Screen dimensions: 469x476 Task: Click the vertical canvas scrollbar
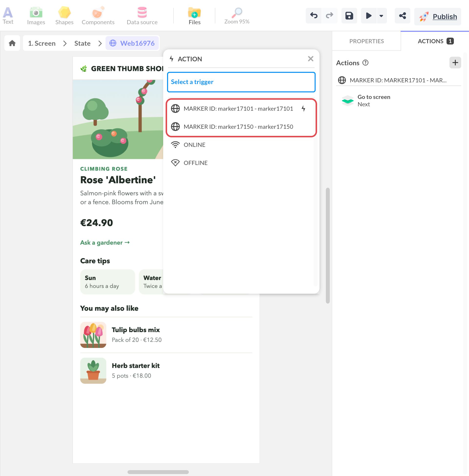pos(328,245)
